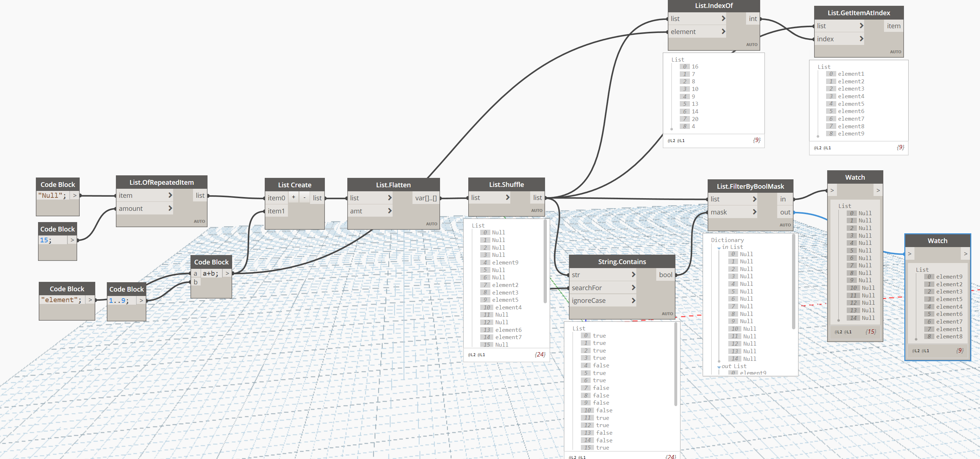The height and width of the screenshot is (459, 980).
Task: Click the minus button on List Create
Action: [x=304, y=197]
